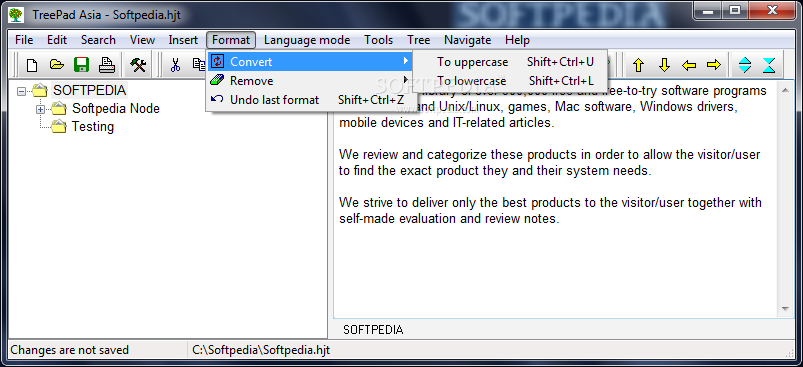Click the SOFTPEDIA root folder icon

click(40, 91)
